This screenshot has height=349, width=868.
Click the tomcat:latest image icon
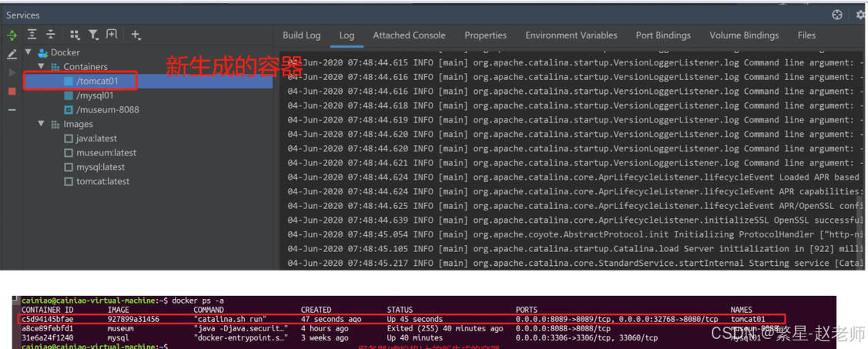(68, 182)
